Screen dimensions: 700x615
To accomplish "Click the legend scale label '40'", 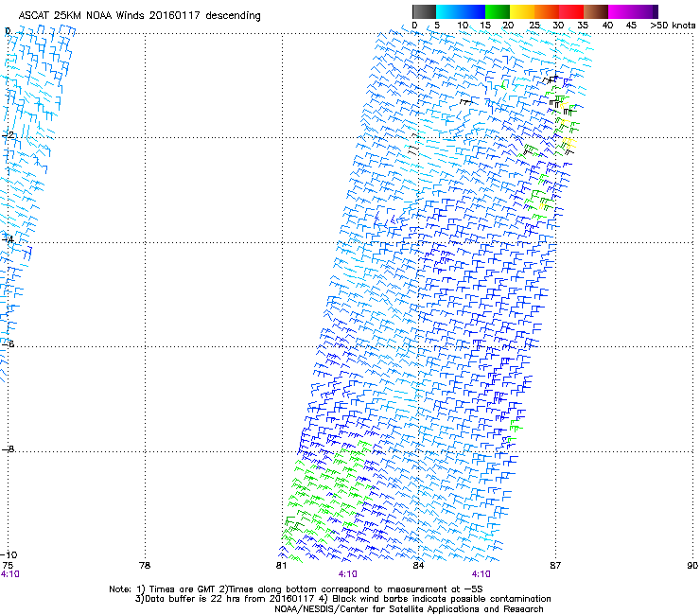I will 607,26.
